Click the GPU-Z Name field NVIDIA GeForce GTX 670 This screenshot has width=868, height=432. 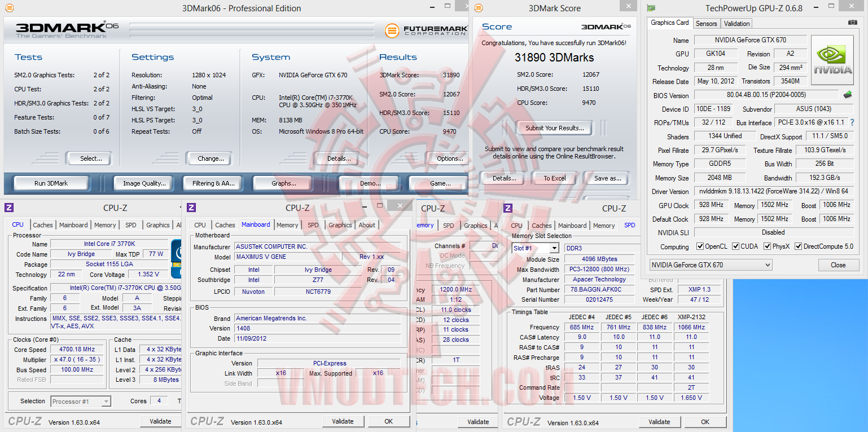tap(750, 40)
